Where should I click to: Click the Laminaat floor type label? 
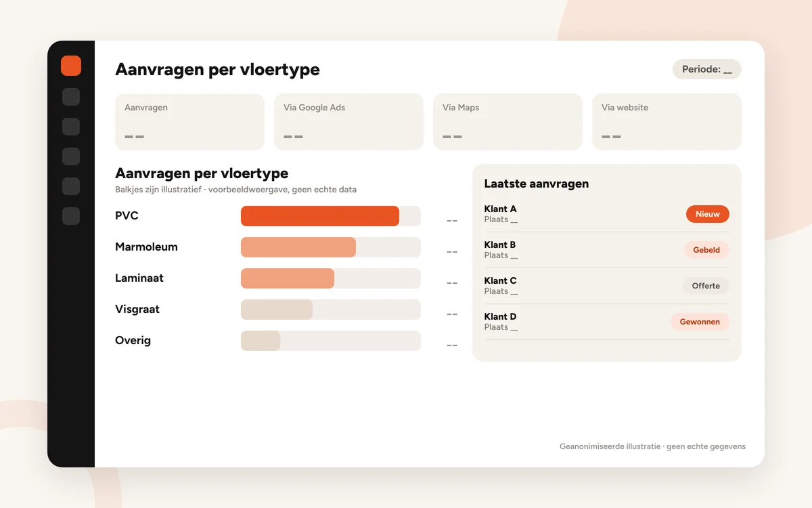pyautogui.click(x=139, y=278)
